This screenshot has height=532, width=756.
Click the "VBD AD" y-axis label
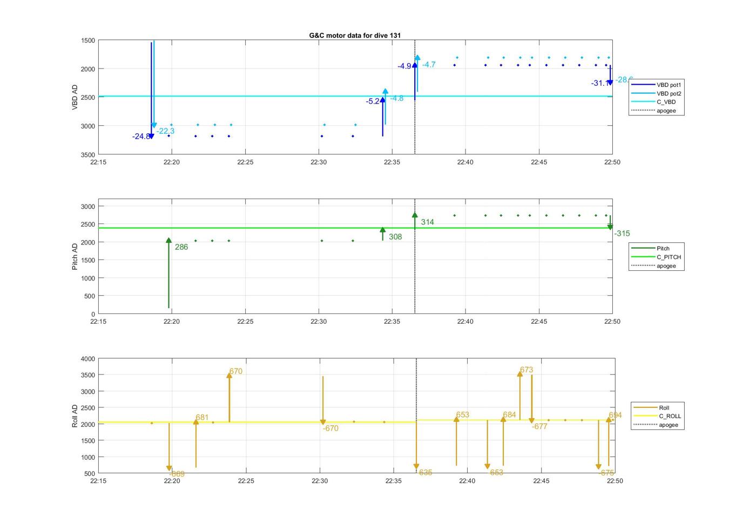coord(75,97)
